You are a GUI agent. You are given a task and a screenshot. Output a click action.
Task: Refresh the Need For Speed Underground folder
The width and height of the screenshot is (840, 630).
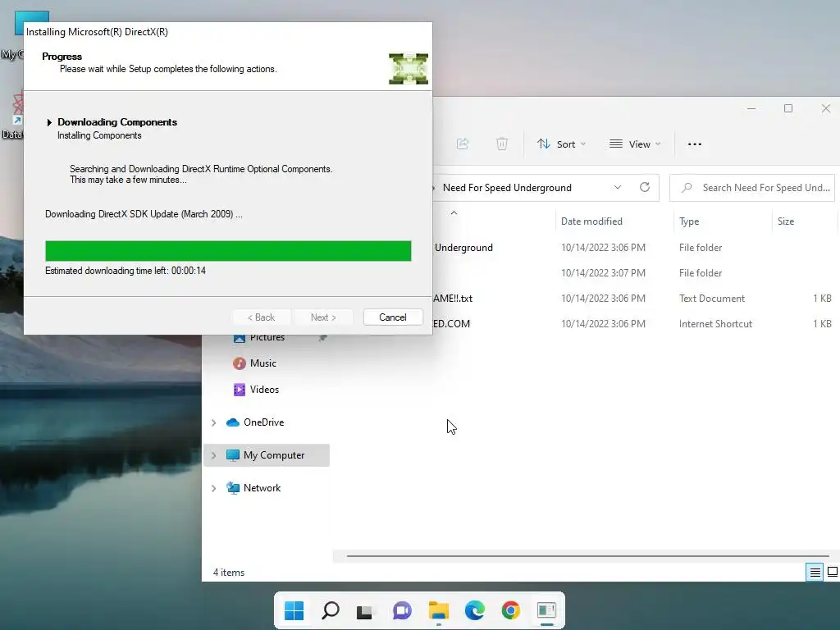(x=645, y=187)
